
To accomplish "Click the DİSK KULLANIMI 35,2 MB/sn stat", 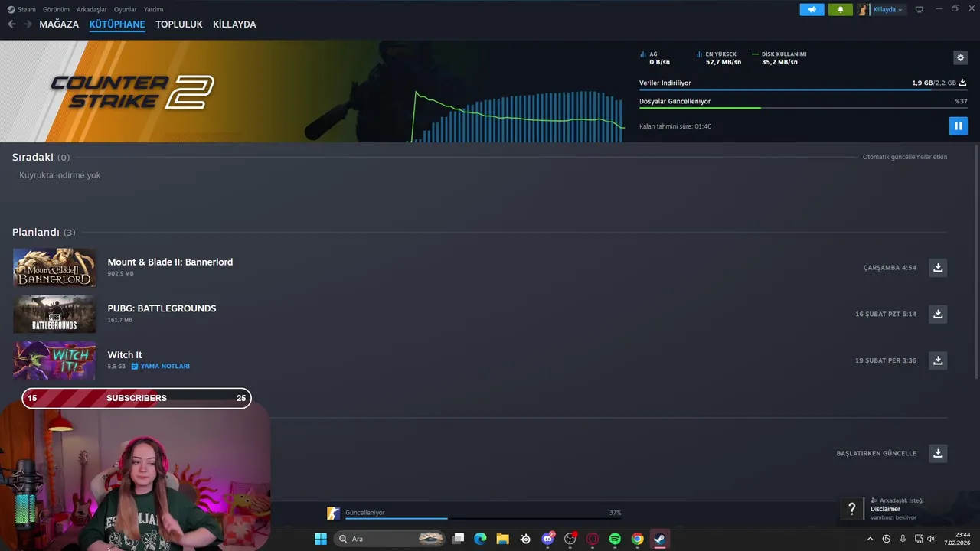I will (x=779, y=58).
